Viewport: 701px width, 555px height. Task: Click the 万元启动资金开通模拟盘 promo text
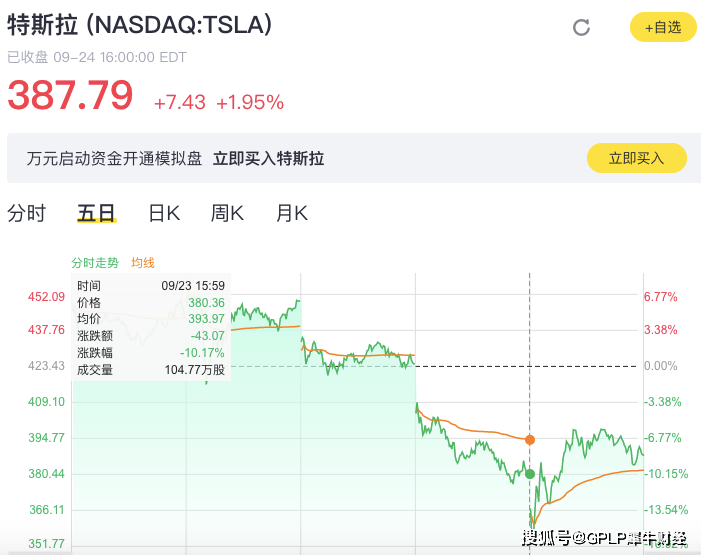pyautogui.click(x=114, y=158)
